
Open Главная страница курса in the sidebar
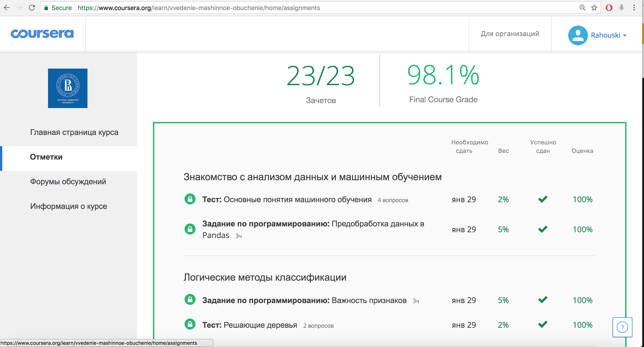74,132
